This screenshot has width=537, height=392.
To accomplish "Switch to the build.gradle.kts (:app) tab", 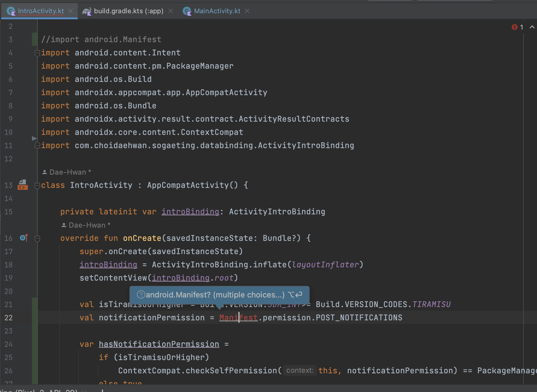I will pyautogui.click(x=129, y=11).
